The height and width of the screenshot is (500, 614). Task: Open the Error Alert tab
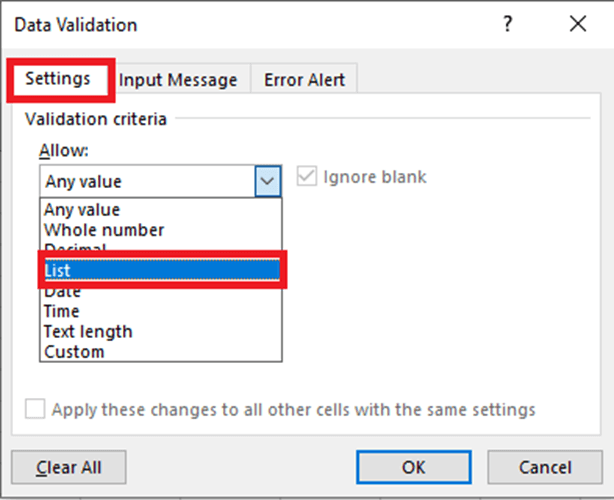[303, 80]
